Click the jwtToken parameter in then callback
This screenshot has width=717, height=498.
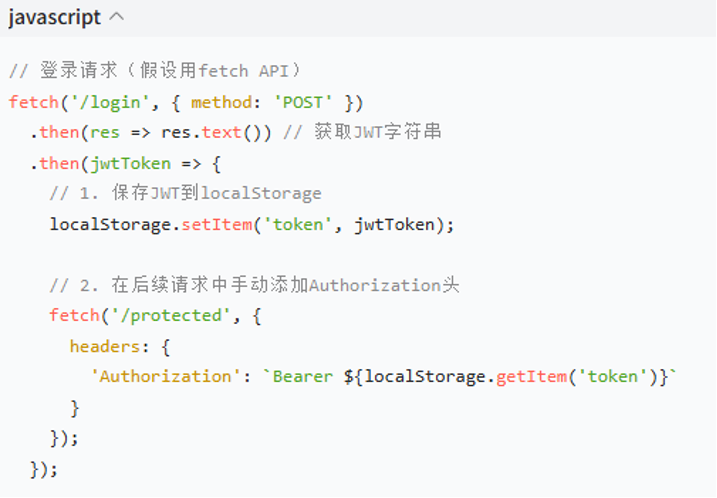pos(130,164)
